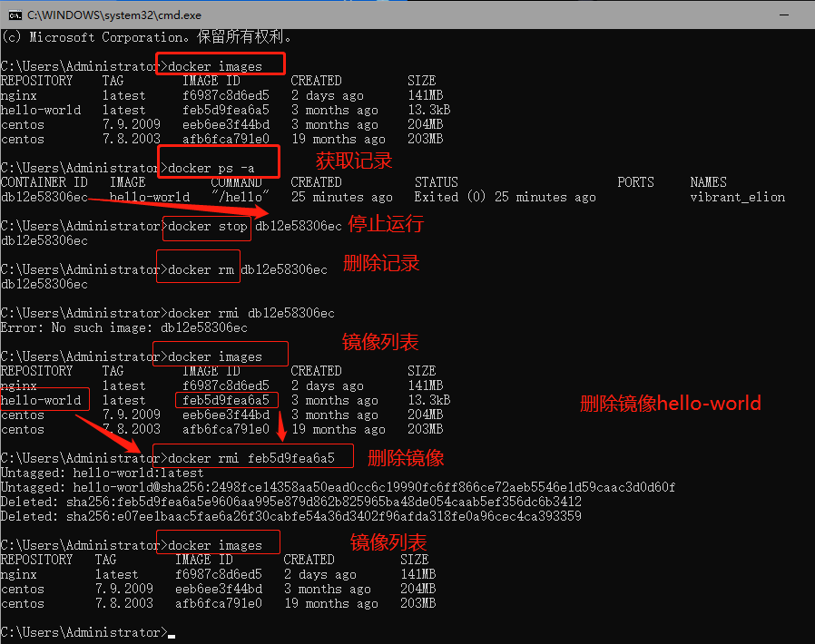Click container name vibrant_elion
815x644 pixels.
point(737,198)
